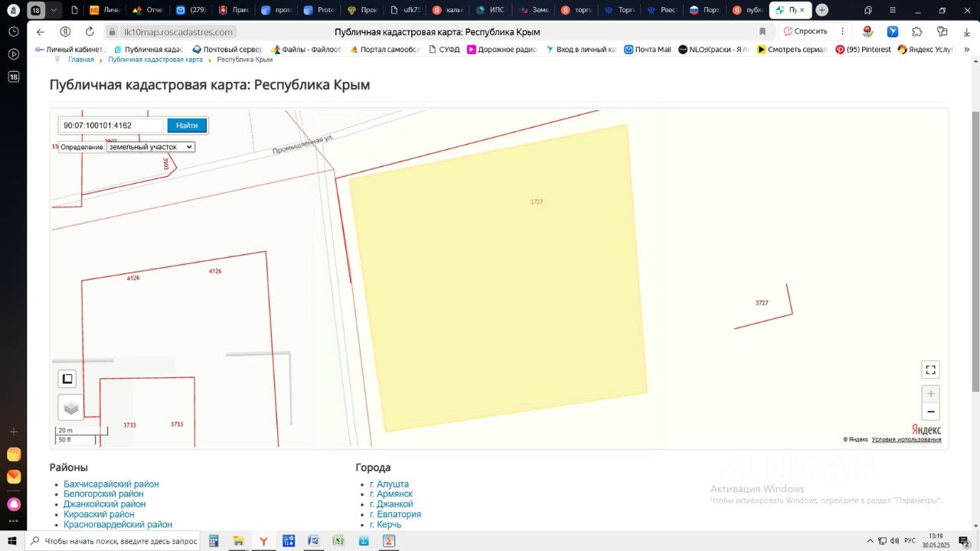Open the notifications center icon
This screenshot has width=980, height=551.
point(965,541)
